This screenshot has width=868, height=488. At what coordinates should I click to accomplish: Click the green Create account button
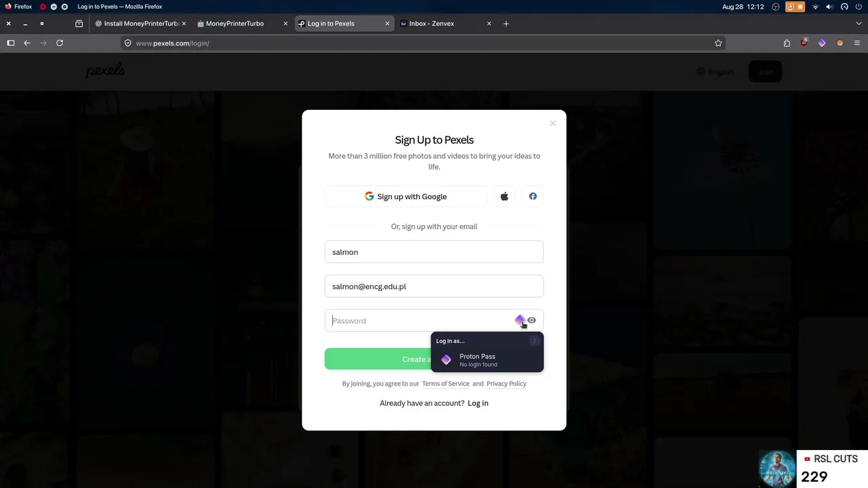pyautogui.click(x=377, y=359)
